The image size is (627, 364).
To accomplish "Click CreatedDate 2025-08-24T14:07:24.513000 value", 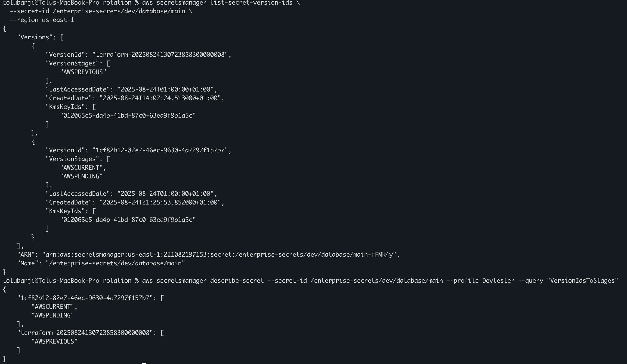I will pos(160,98).
